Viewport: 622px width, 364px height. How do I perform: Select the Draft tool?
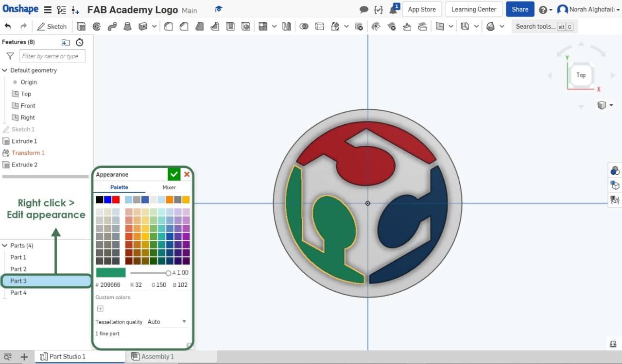click(200, 26)
